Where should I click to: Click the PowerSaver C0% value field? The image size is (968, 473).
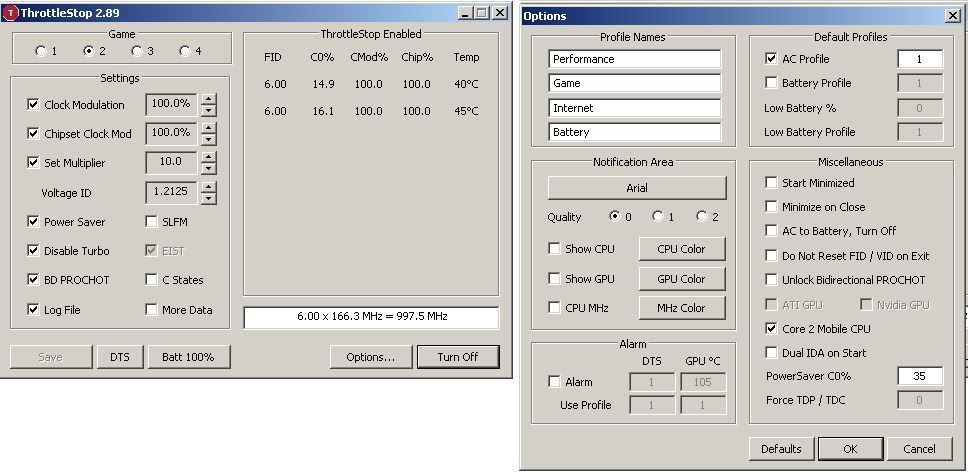(x=920, y=376)
